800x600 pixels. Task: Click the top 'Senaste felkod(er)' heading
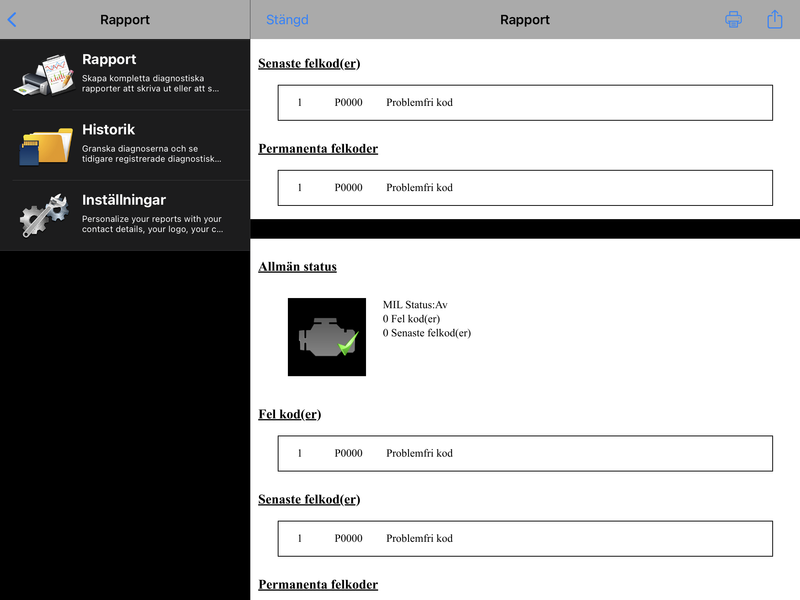(309, 63)
